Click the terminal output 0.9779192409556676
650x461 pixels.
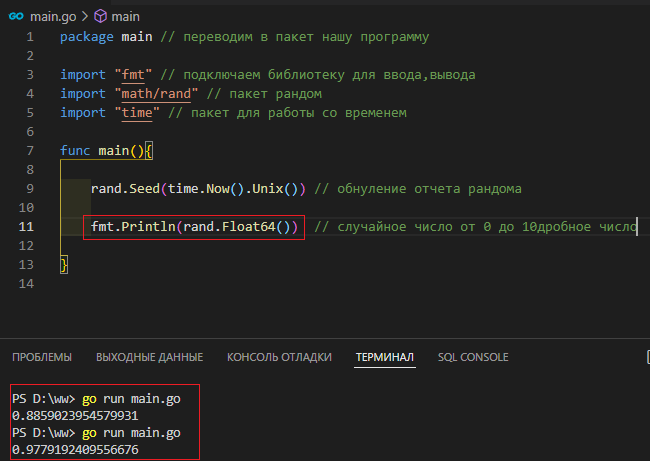[x=75, y=449]
